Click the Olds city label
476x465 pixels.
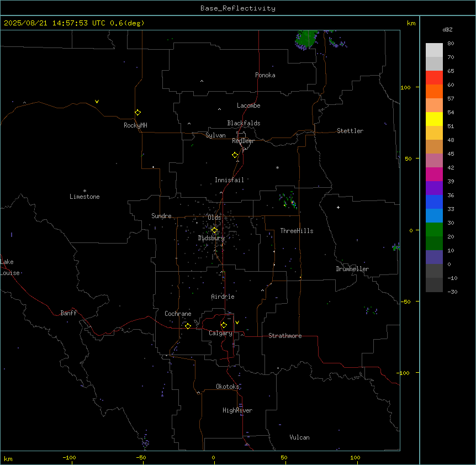pyautogui.click(x=214, y=218)
